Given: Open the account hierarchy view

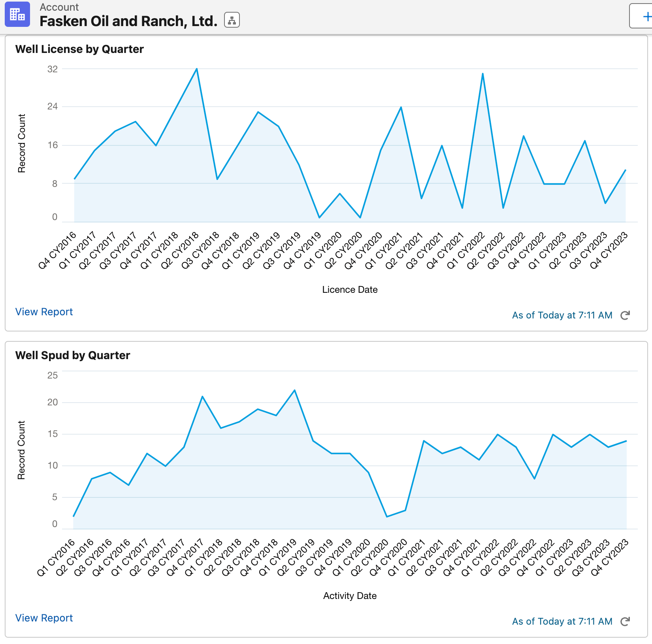Looking at the screenshot, I should click(232, 20).
